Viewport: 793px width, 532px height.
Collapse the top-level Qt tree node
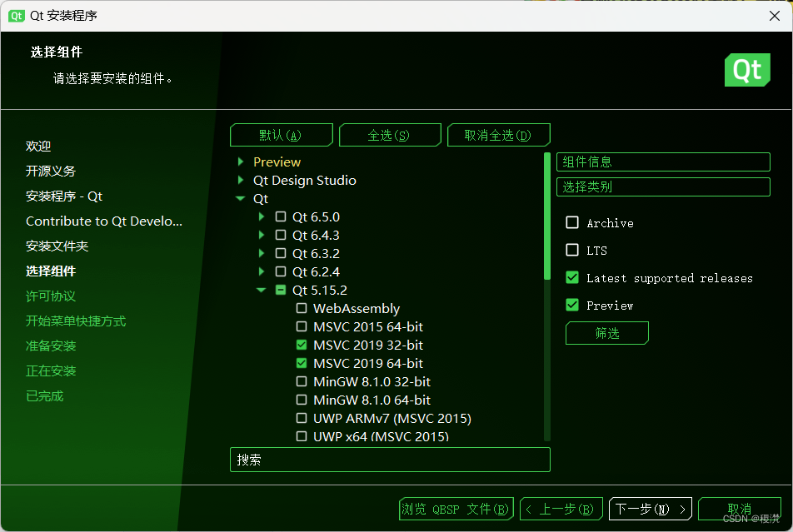click(241, 199)
